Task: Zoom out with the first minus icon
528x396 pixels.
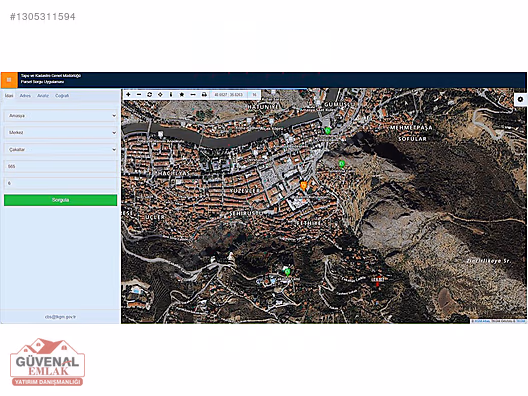Action: (139, 95)
